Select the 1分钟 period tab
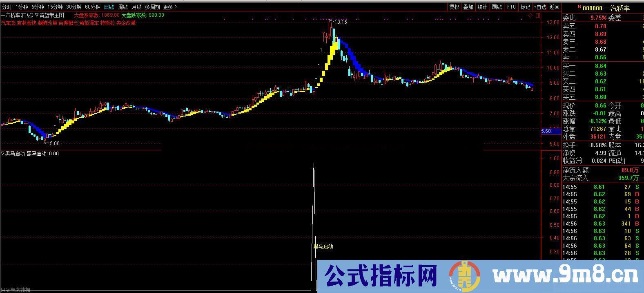 [22, 7]
